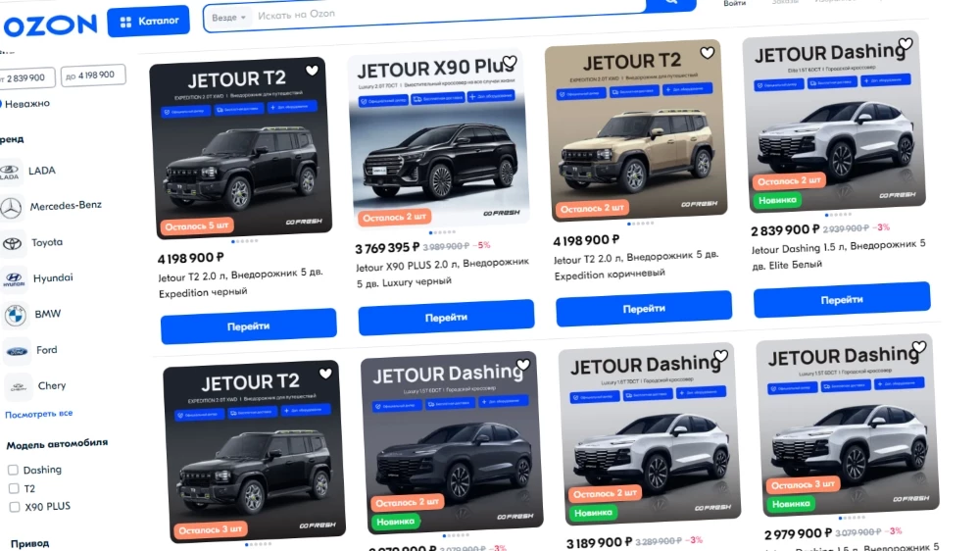Choose the Toyota brand icon

pos(13,243)
